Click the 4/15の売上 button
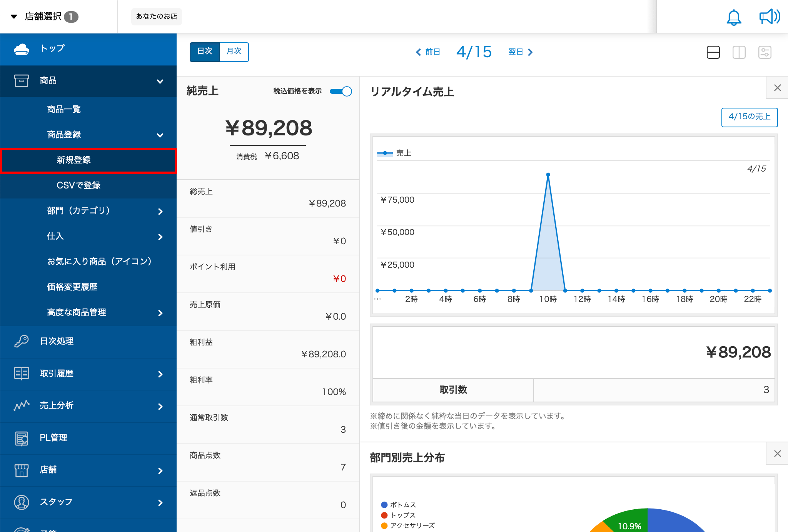This screenshot has height=532, width=788. click(749, 117)
